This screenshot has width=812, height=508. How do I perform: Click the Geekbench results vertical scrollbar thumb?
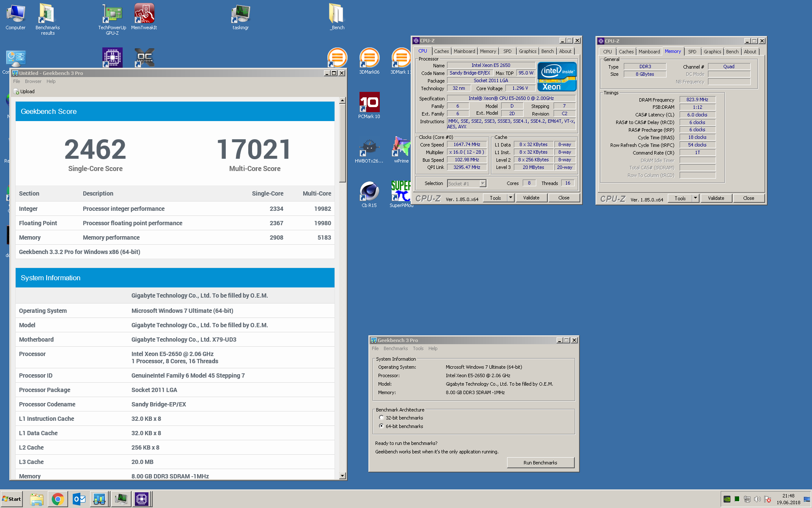[343, 144]
